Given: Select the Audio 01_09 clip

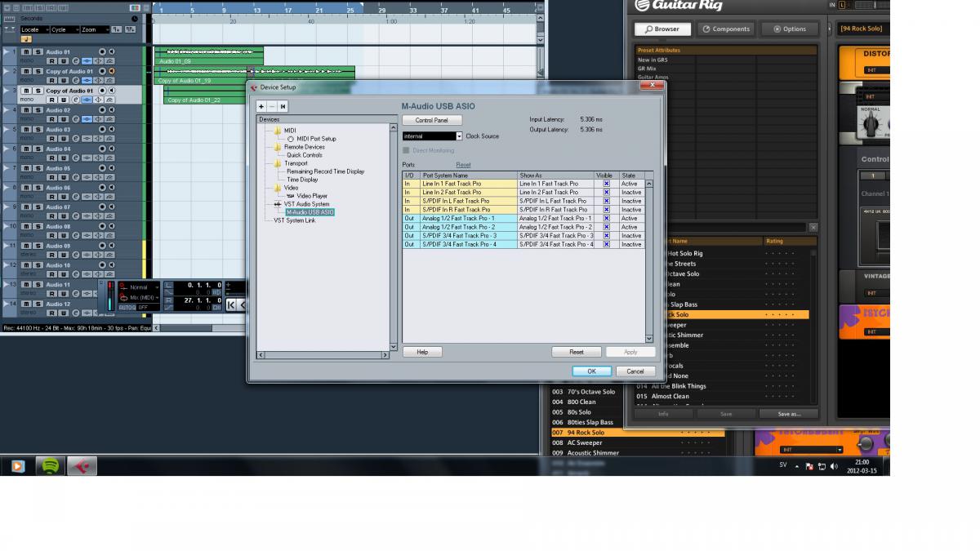Looking at the screenshot, I should click(208, 56).
